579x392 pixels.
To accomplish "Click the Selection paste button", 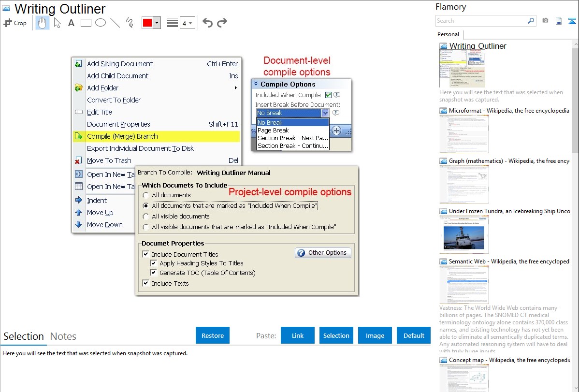I will [336, 335].
